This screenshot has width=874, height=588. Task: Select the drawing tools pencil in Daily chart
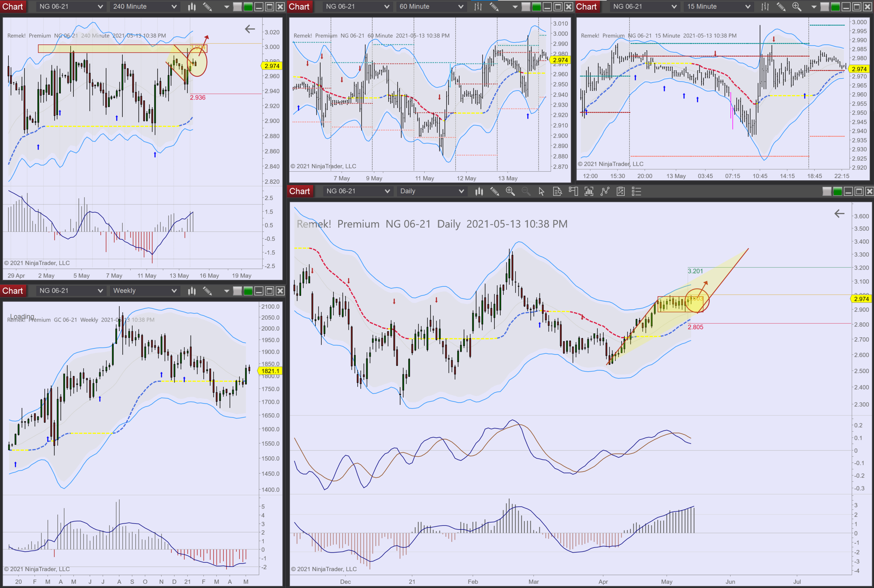(x=495, y=191)
